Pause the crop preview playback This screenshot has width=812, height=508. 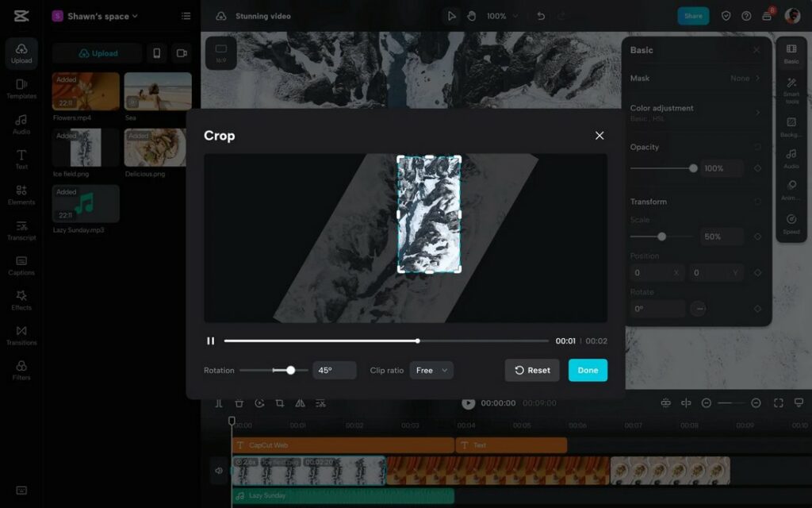click(x=210, y=341)
